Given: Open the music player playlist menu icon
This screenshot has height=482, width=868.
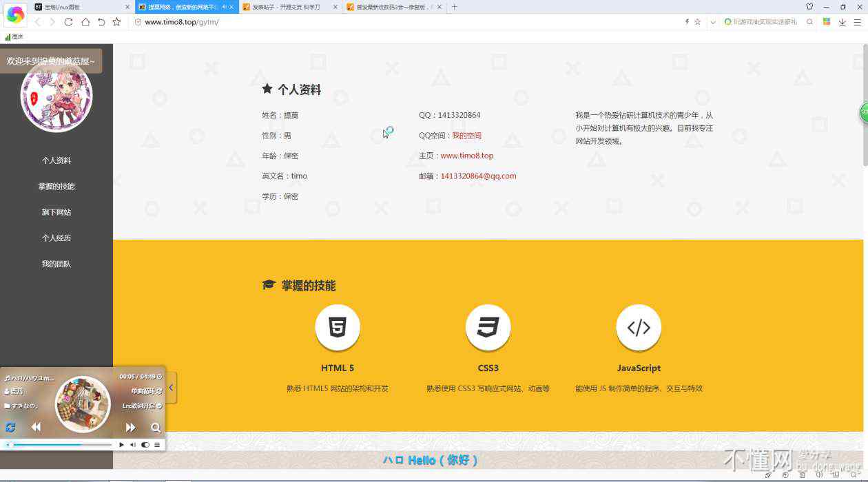Looking at the screenshot, I should pyautogui.click(x=157, y=445).
